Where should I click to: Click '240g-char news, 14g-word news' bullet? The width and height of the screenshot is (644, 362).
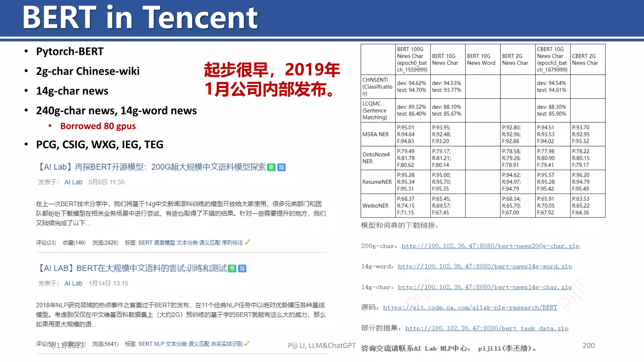pos(116,111)
